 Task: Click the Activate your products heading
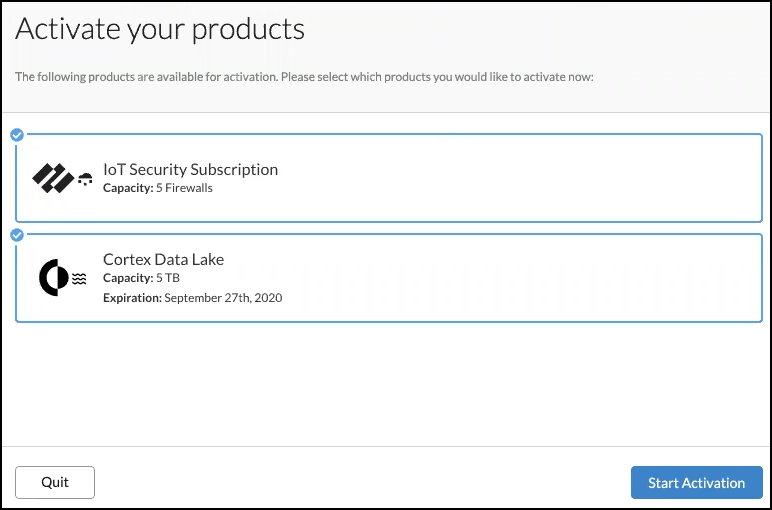[160, 29]
